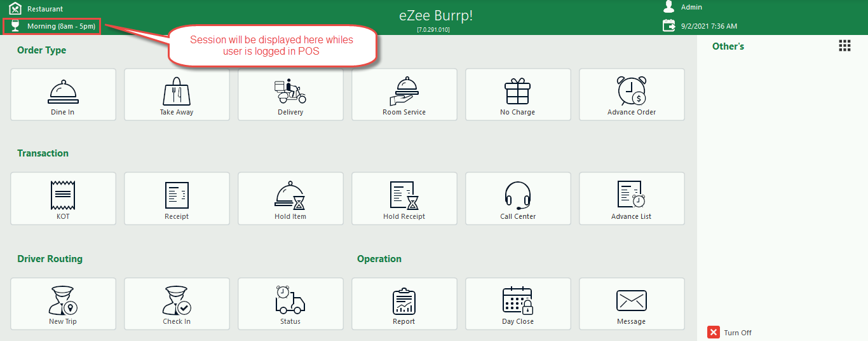
Task: Click the Restaurant label in header
Action: click(45, 9)
